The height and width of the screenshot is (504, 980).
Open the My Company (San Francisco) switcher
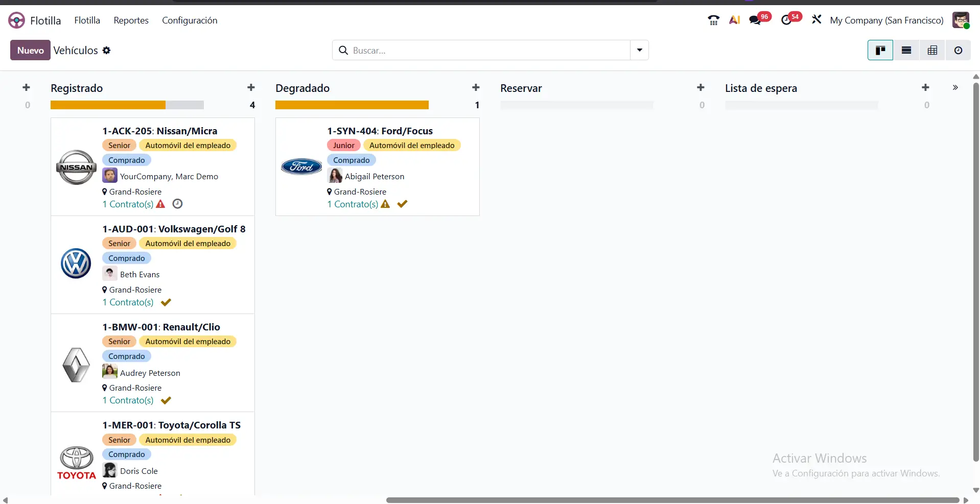(886, 20)
